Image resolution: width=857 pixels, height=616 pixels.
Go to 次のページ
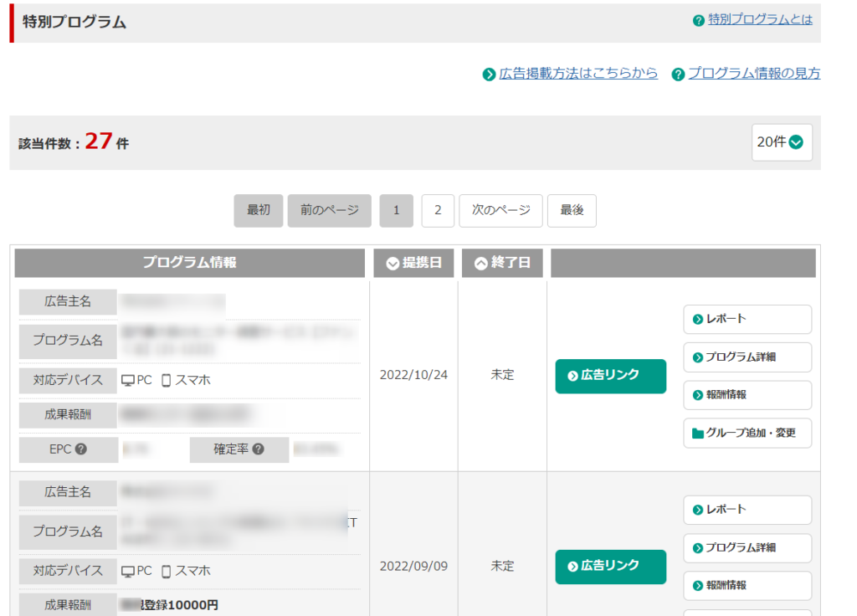[500, 210]
